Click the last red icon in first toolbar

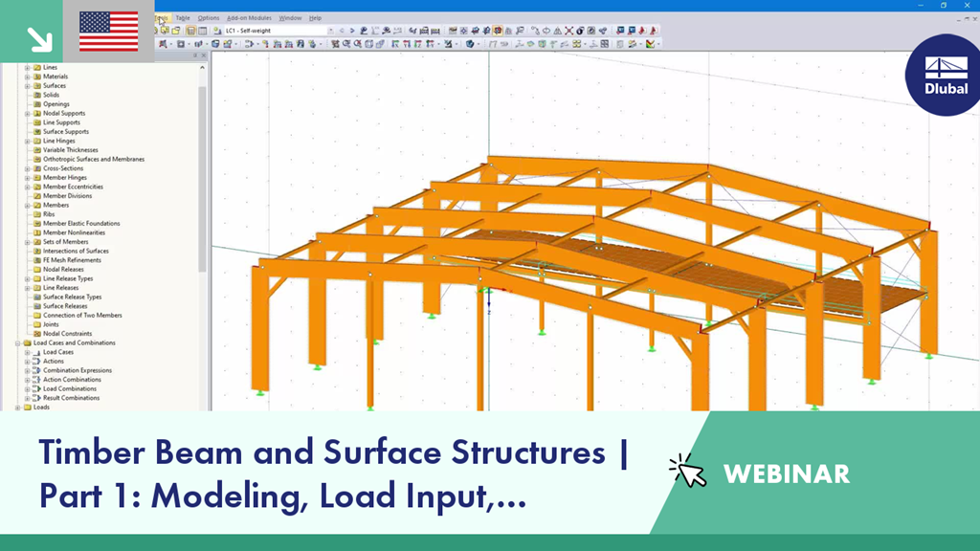[x=653, y=30]
